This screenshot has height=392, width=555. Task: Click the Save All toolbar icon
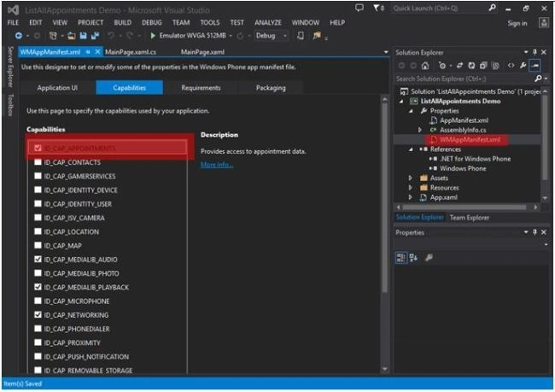(x=95, y=36)
